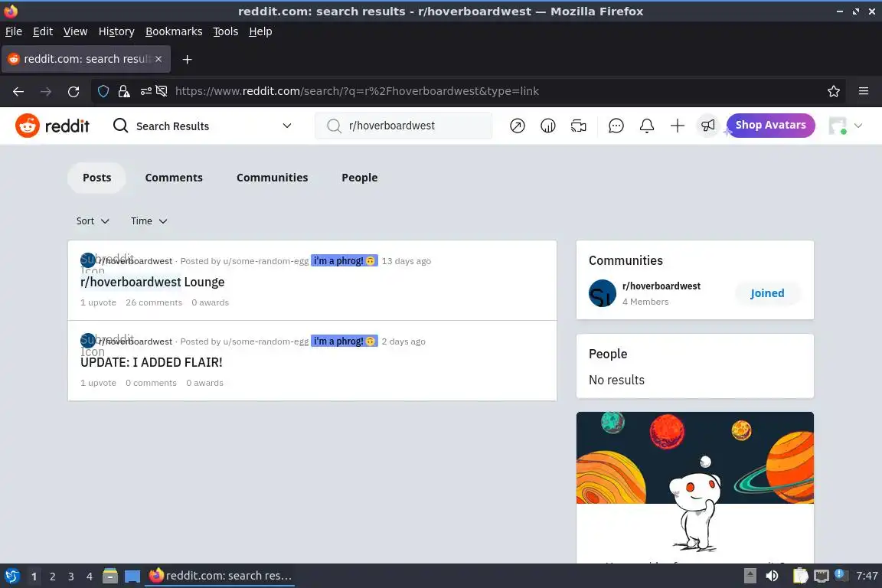Screen dimensions: 882x588
Task: Open the Edit menu
Action: pos(43,31)
